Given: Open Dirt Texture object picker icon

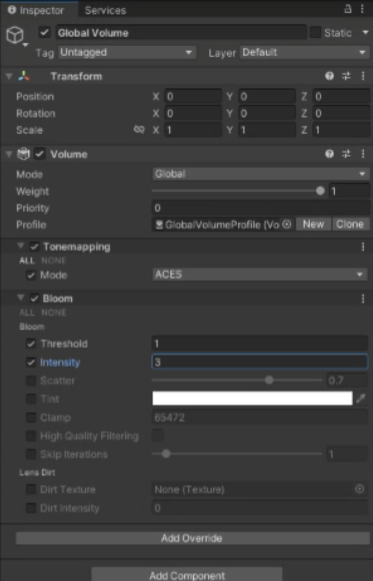Looking at the screenshot, I should coord(359,489).
